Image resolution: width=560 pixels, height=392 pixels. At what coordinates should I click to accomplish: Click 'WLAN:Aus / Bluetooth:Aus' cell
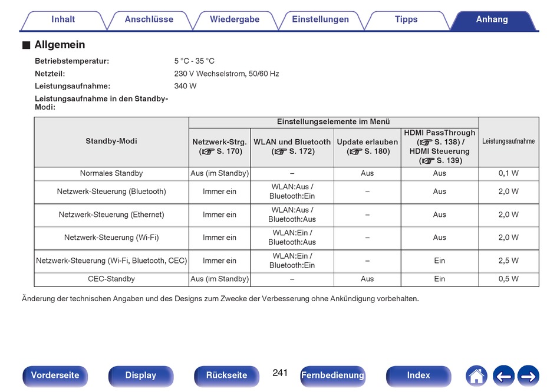292,215
